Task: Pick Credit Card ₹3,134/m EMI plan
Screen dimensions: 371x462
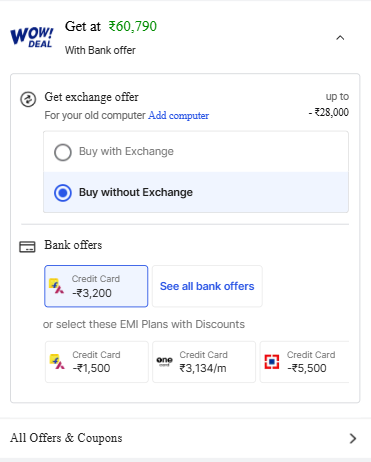Action: [x=204, y=362]
